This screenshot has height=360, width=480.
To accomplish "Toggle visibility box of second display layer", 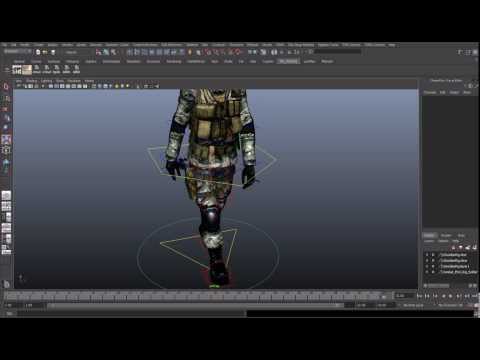I will (x=427, y=261).
